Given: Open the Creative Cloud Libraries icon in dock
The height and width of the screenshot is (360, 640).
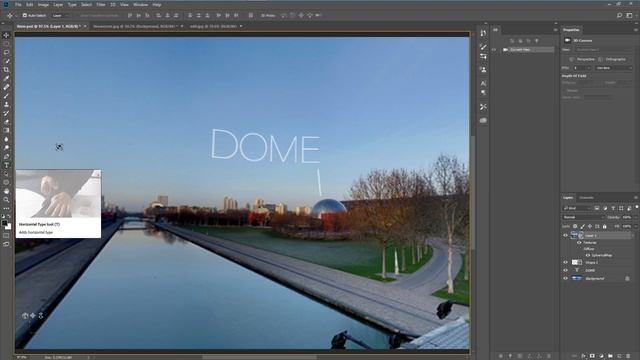Looking at the screenshot, I should tap(483, 120).
